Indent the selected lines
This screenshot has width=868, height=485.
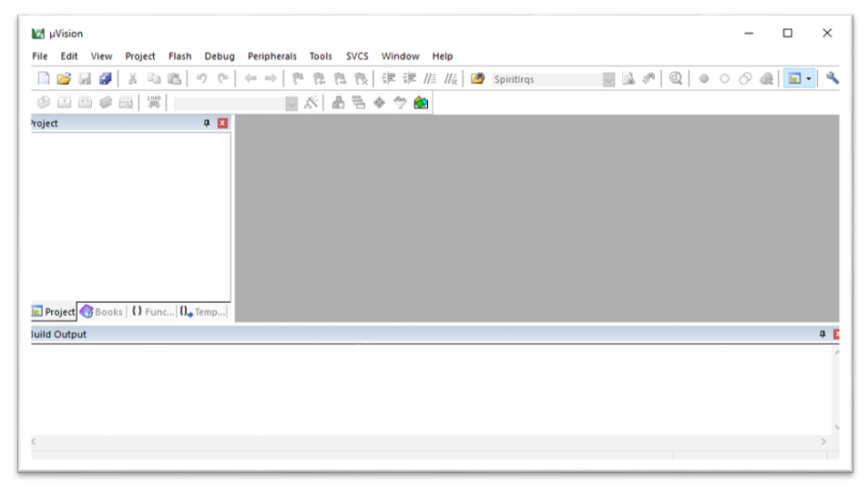pyautogui.click(x=389, y=78)
